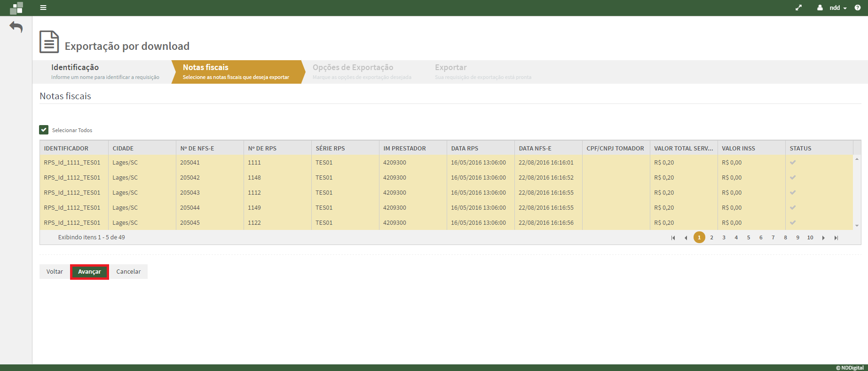The width and height of the screenshot is (868, 371).
Task: Toggle fullscreen expand icon
Action: tap(798, 8)
